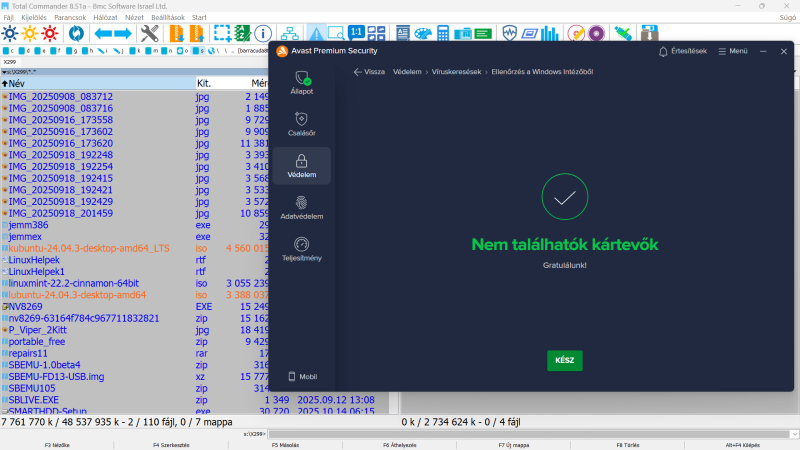Switch to drive g in drive bar
Viewport: 800px width, 450px height.
[72, 51]
